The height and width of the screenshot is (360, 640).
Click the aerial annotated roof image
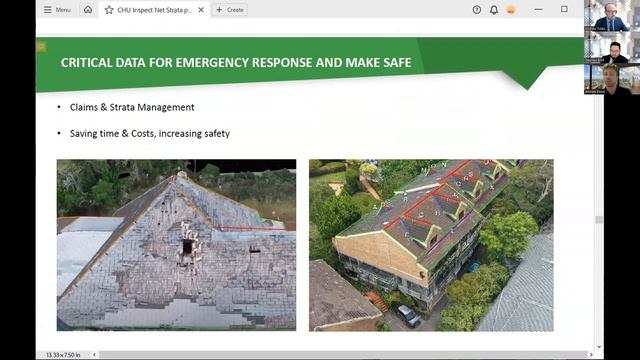(x=431, y=245)
